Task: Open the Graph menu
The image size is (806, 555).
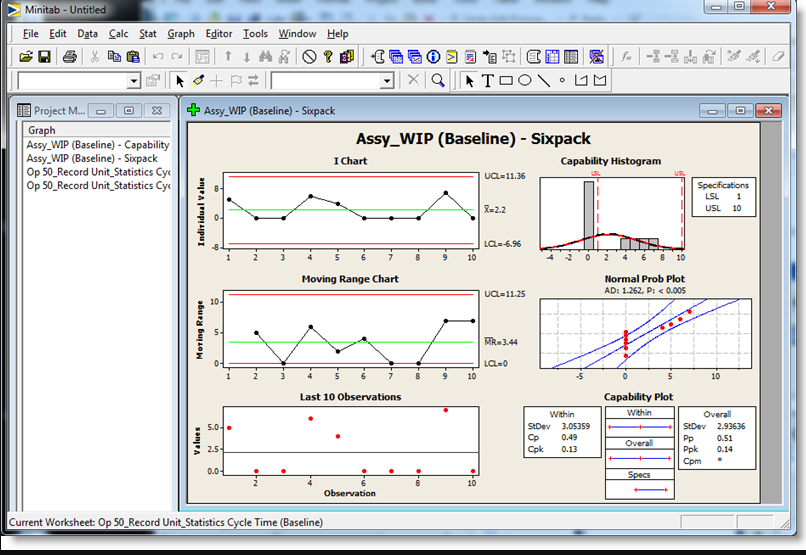Action: (181, 33)
